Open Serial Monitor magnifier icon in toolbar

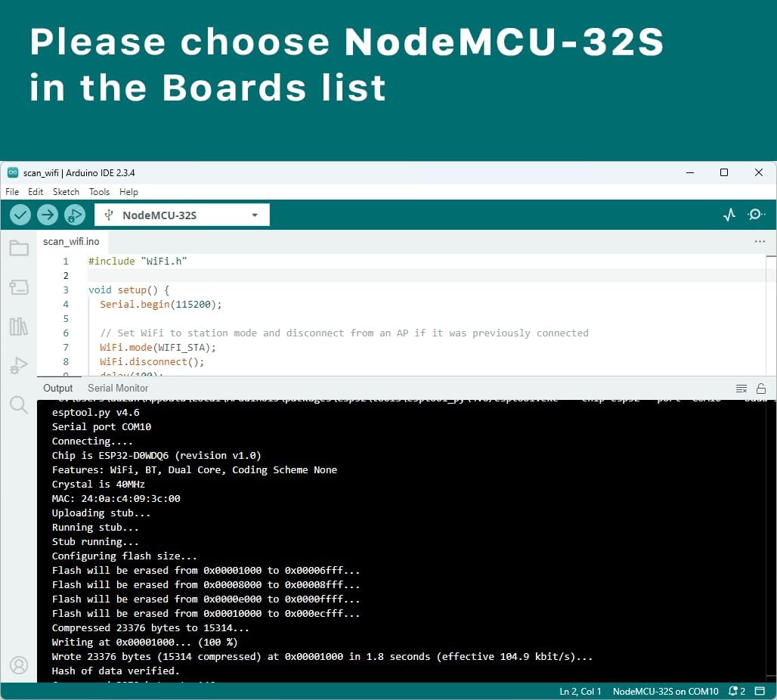pos(756,215)
